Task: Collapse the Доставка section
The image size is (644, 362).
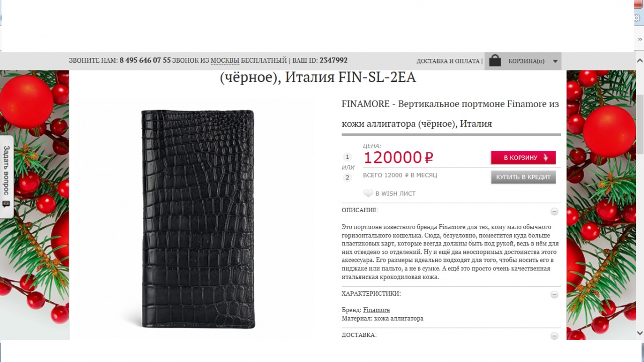Action: 554,336
